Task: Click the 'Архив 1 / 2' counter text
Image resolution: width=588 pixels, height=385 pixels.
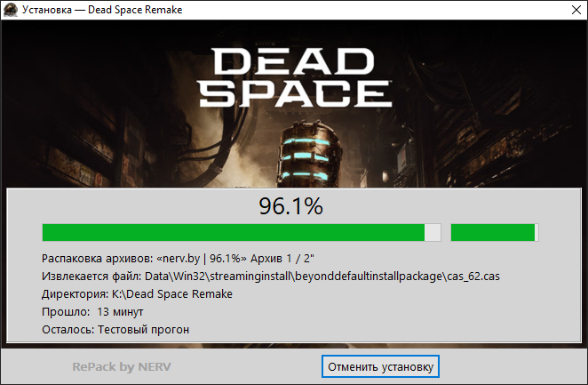Action: point(281,259)
